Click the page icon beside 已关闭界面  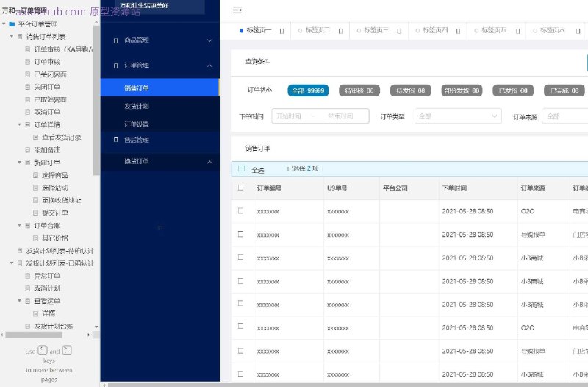[x=27, y=74]
